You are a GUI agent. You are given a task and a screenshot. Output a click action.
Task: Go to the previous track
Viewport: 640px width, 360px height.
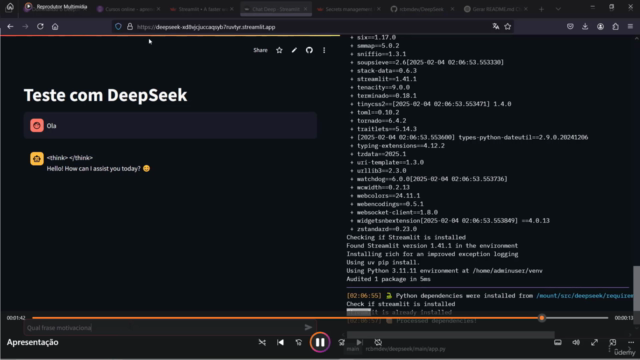(x=280, y=342)
